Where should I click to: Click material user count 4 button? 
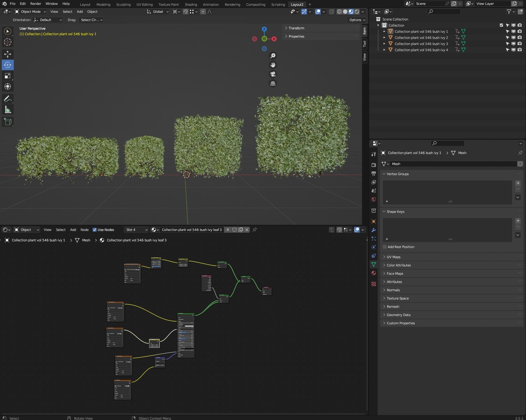pyautogui.click(x=228, y=230)
